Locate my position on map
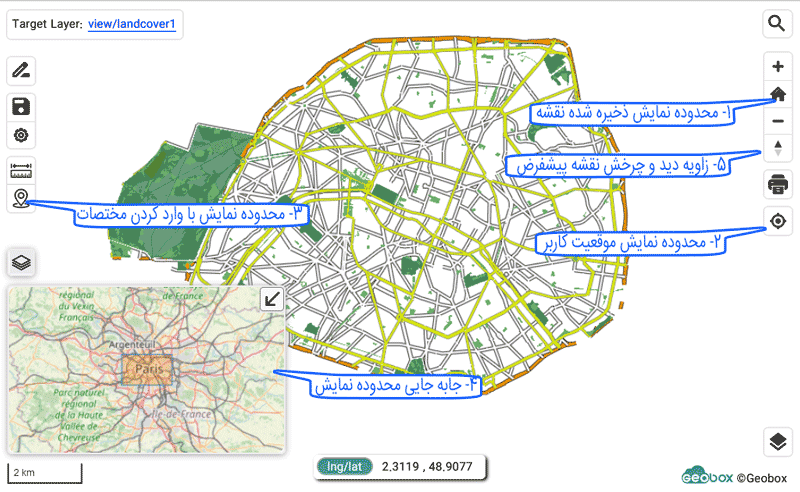This screenshot has height=492, width=800. click(778, 221)
